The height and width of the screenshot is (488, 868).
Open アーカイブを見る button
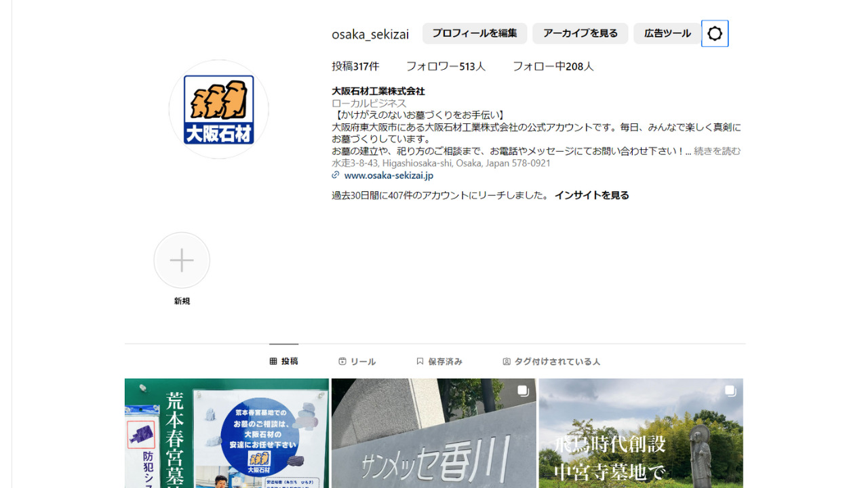(580, 33)
